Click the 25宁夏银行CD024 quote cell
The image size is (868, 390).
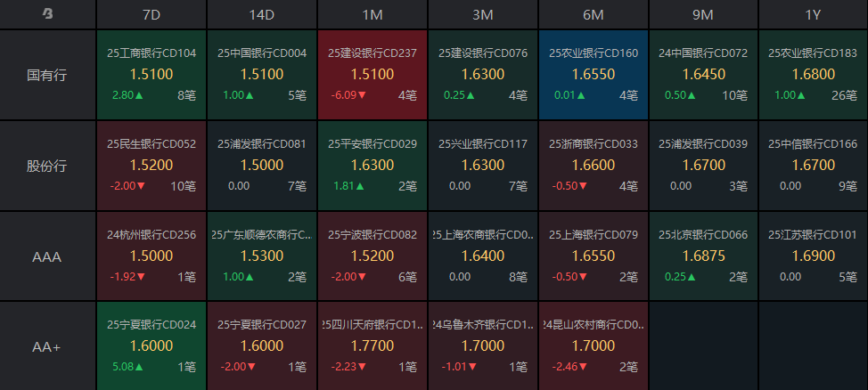pyautogui.click(x=151, y=346)
